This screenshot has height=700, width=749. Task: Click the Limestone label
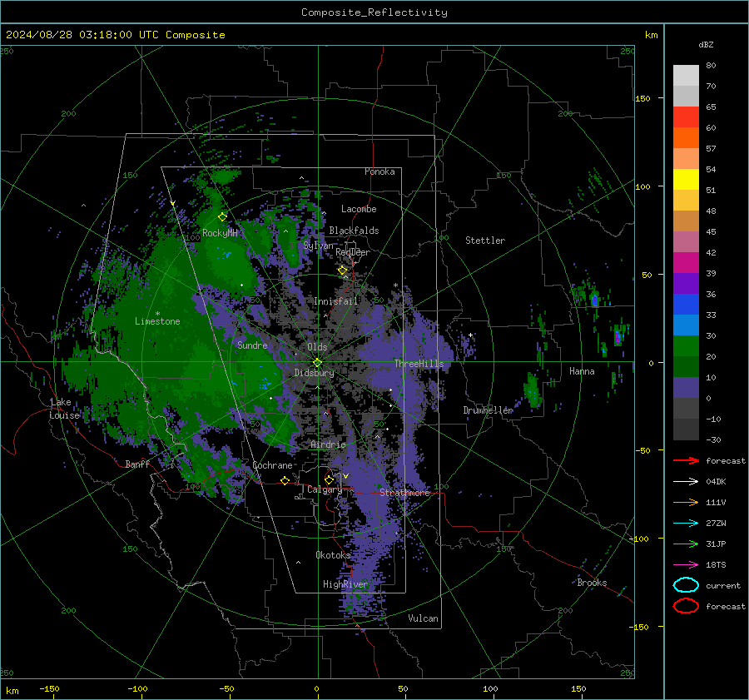157,321
